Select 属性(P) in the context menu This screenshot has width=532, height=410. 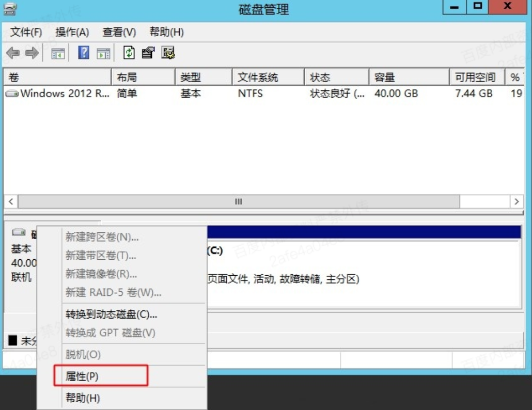pos(82,376)
